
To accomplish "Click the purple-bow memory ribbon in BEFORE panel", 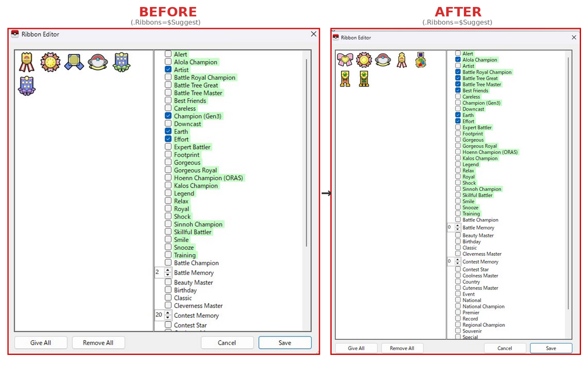I will tap(26, 86).
